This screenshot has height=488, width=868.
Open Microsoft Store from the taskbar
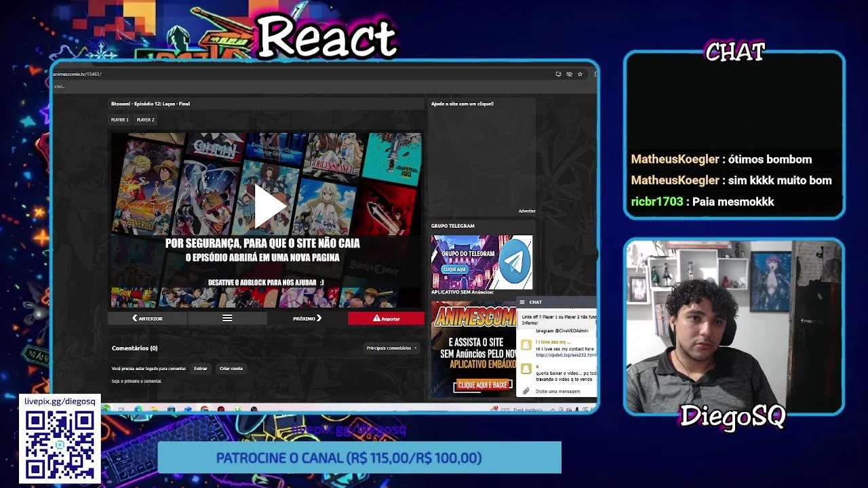(171, 409)
